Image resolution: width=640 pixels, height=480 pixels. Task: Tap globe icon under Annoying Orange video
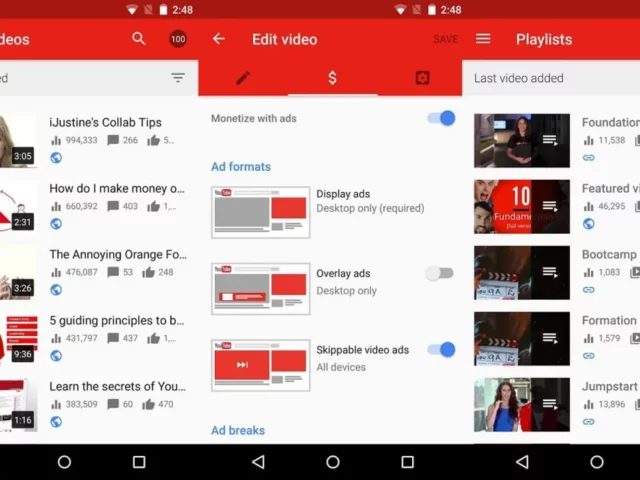56,290
